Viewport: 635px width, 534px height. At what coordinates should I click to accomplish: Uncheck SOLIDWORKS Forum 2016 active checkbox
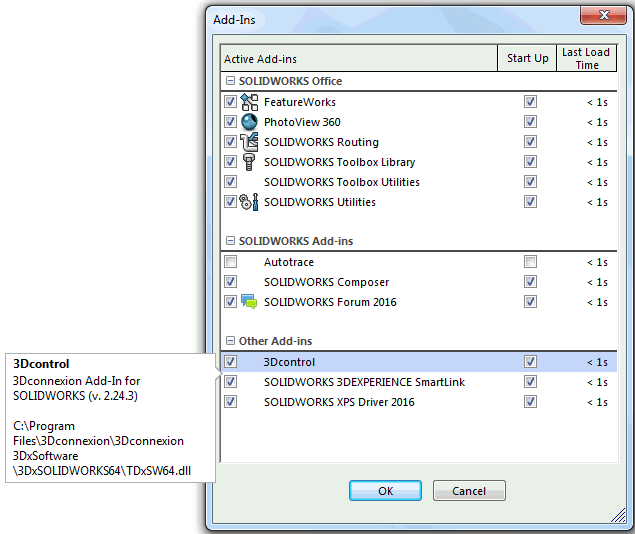(x=230, y=302)
